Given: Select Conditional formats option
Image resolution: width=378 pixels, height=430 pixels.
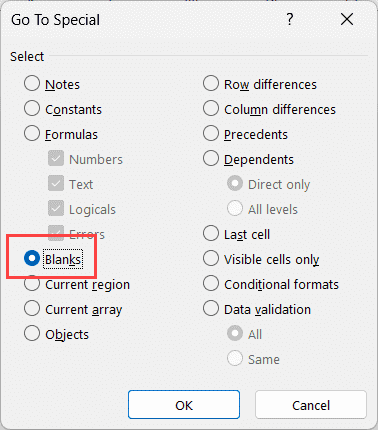Looking at the screenshot, I should tap(211, 284).
